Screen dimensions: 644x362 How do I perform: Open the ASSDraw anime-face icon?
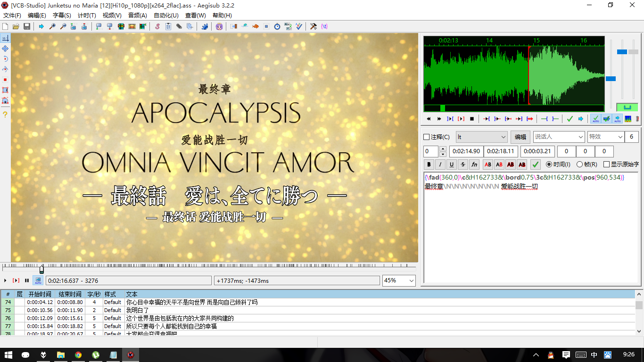[x=219, y=26]
